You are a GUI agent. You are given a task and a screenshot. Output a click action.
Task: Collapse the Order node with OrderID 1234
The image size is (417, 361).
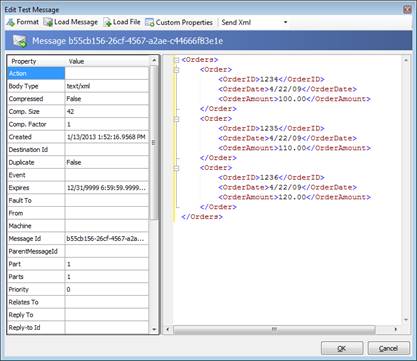[x=176, y=70]
